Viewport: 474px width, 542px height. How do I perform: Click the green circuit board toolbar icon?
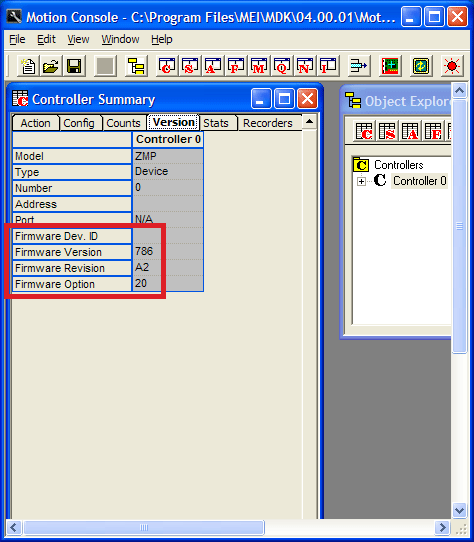point(390,66)
